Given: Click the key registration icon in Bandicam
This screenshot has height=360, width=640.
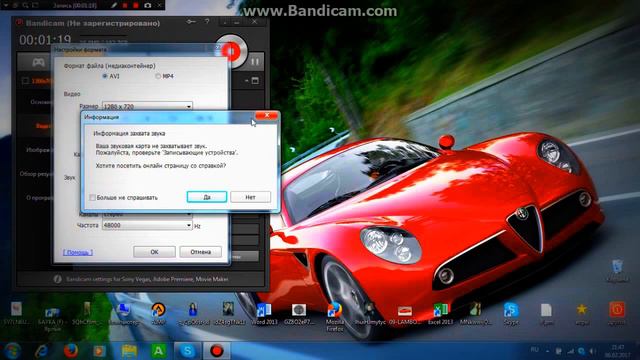Looking at the screenshot, I should [191, 22].
